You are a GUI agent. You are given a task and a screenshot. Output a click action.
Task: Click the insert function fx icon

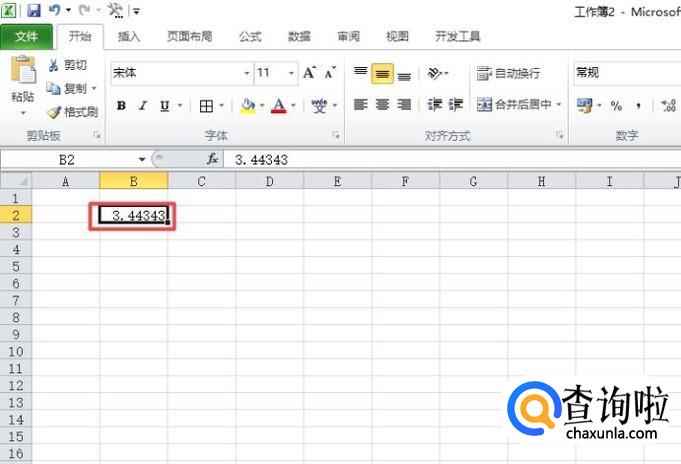coord(212,159)
